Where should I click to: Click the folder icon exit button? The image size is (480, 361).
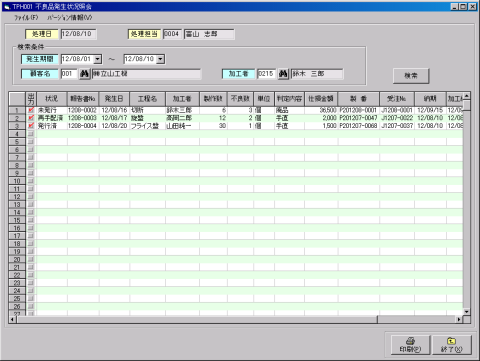[x=451, y=345]
